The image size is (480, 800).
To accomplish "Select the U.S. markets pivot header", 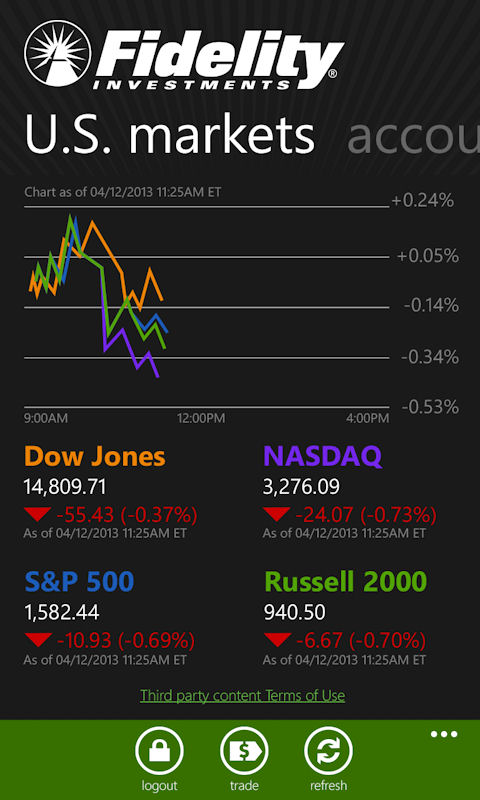I will tap(169, 134).
